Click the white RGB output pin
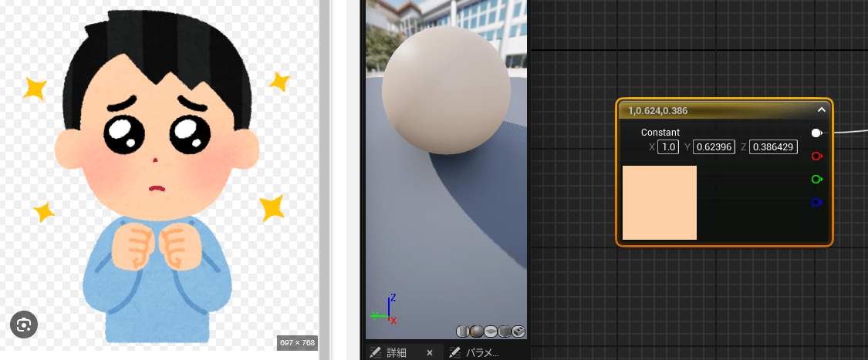The image size is (868, 360). [x=816, y=133]
